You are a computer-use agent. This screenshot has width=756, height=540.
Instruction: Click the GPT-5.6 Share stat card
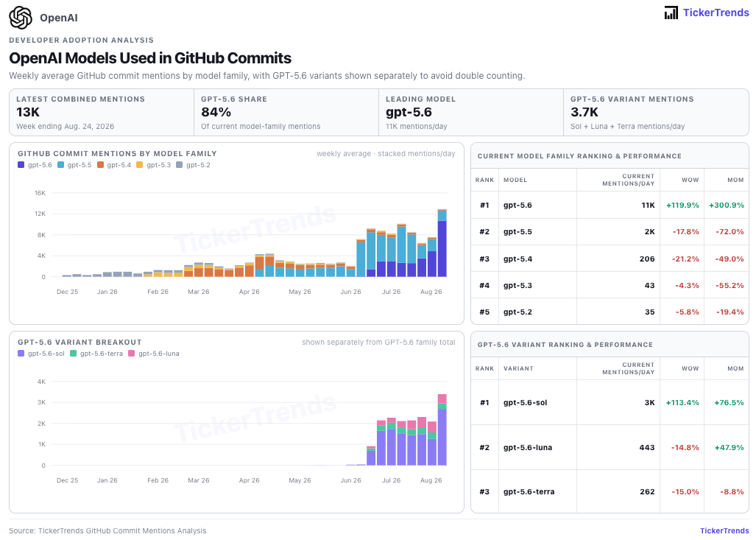click(286, 113)
